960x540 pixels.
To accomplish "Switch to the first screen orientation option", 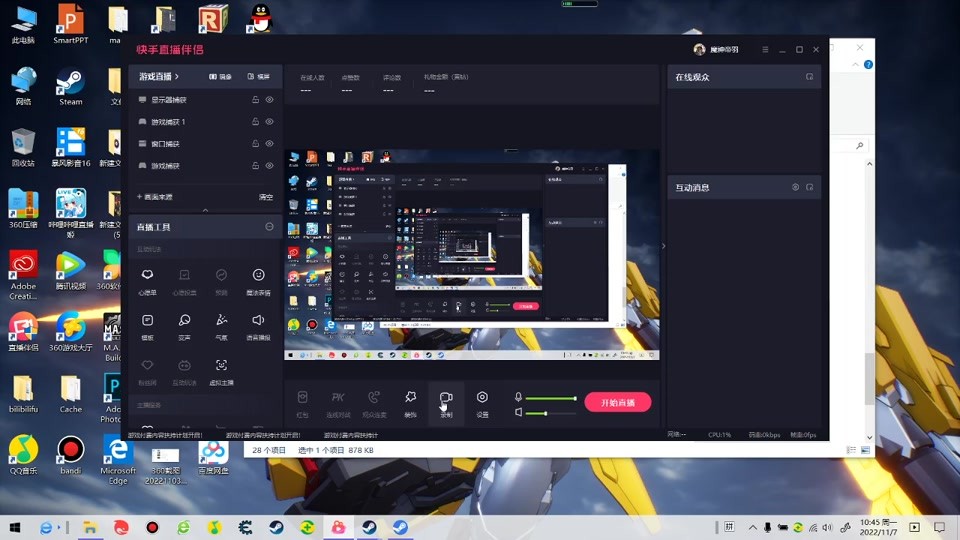I will (x=220, y=77).
